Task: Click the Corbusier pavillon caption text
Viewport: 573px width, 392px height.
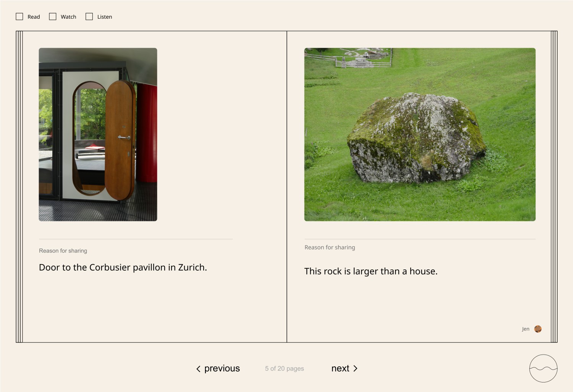Action: [123, 268]
